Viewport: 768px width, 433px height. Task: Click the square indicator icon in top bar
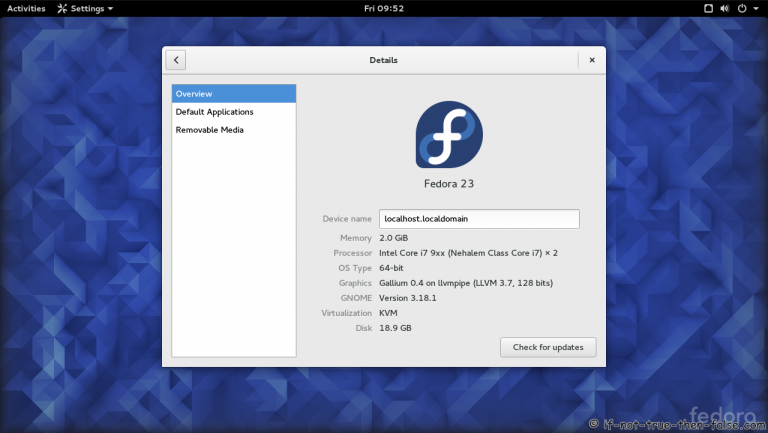coord(708,8)
